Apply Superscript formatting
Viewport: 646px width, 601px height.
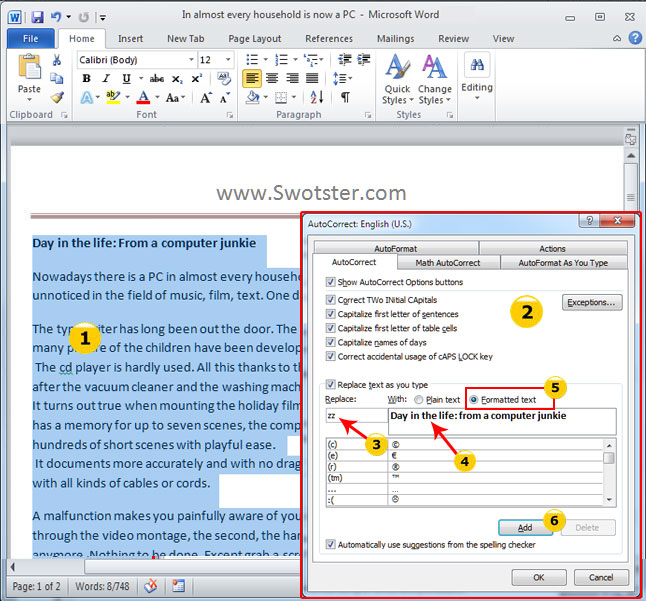[197, 78]
